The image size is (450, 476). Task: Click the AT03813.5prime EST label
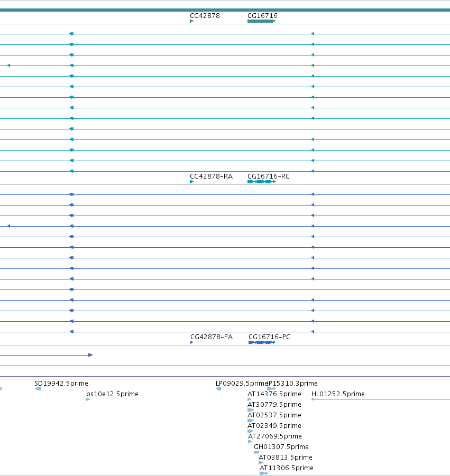coord(286,458)
